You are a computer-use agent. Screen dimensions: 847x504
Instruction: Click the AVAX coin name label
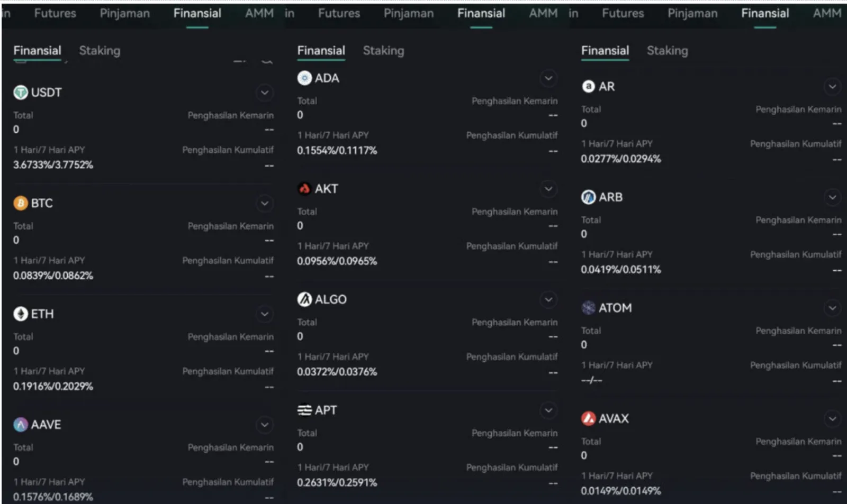point(614,418)
